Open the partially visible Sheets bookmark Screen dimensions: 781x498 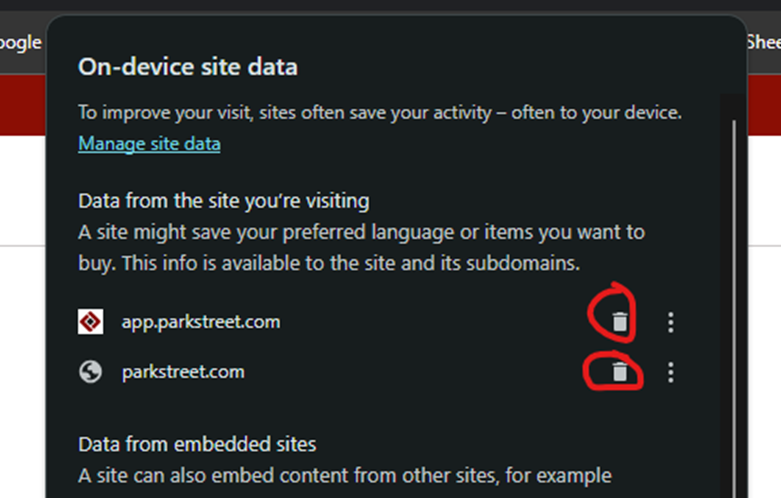763,42
